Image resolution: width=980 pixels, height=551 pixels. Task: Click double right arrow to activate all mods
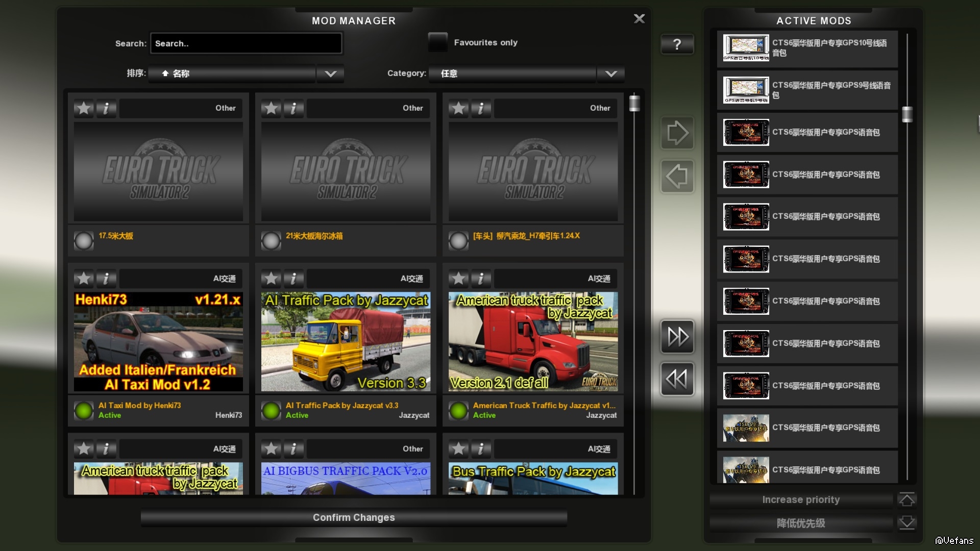pyautogui.click(x=677, y=337)
